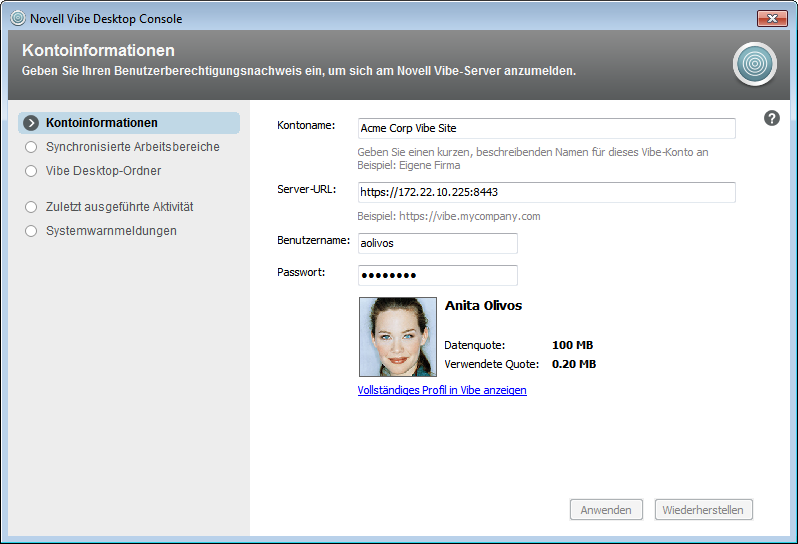The image size is (798, 544).
Task: Click the user name text Anita Olivos
Action: coord(483,305)
